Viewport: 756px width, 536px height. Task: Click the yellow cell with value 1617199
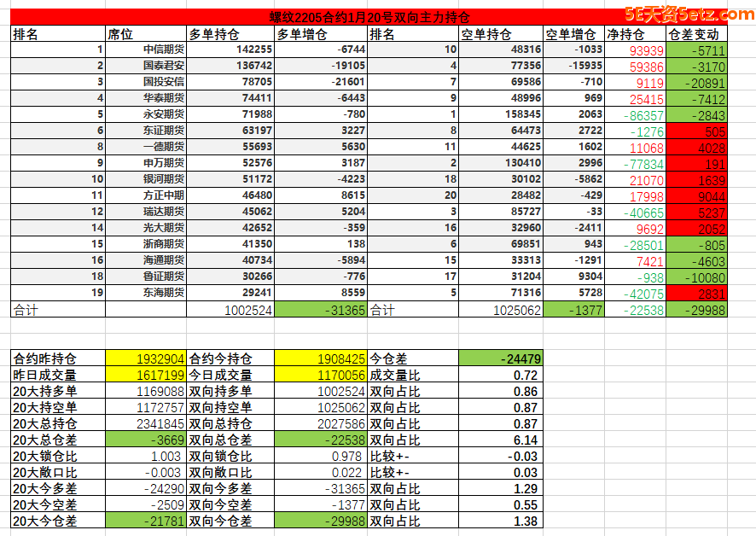pos(145,375)
